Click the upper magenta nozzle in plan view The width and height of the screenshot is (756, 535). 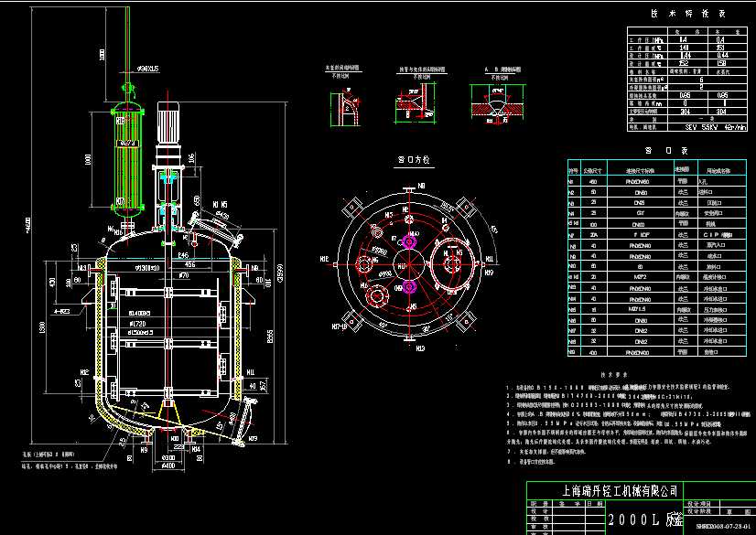(x=409, y=241)
